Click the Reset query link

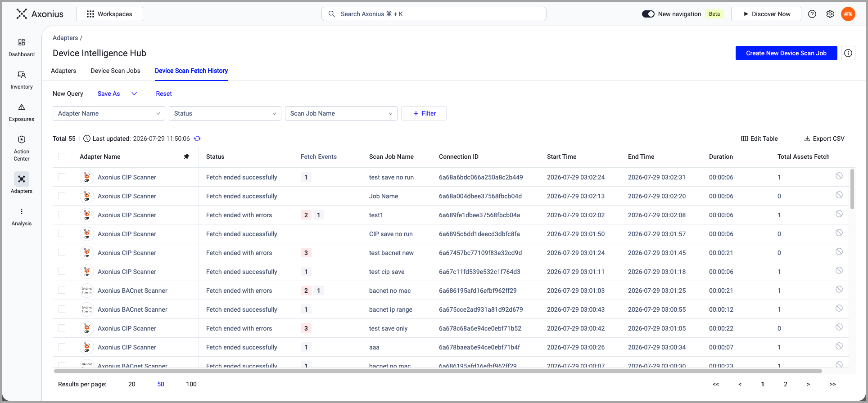(x=164, y=94)
